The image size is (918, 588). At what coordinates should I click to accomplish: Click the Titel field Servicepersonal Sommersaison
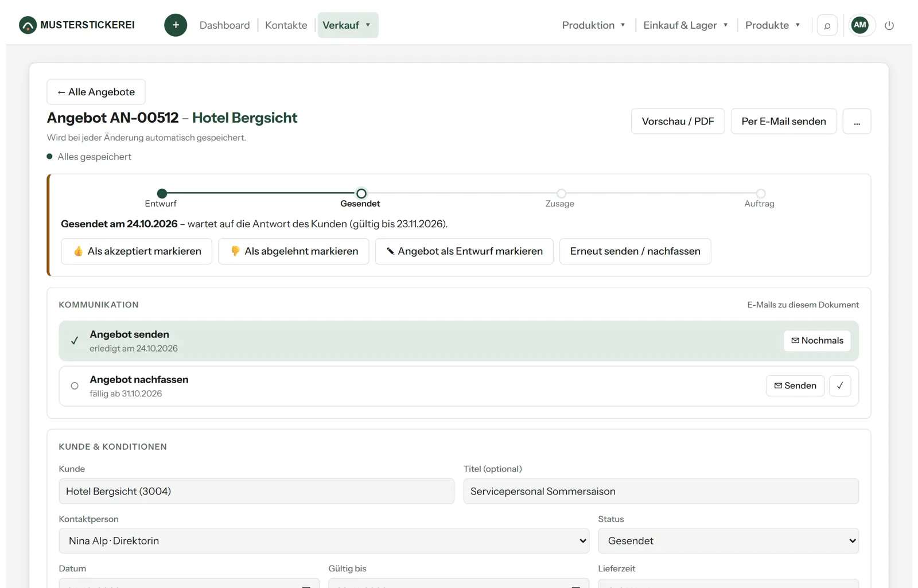click(661, 491)
